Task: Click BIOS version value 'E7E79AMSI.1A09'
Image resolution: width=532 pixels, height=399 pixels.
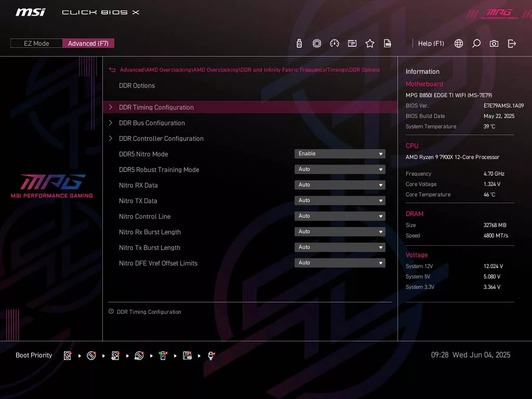Action: click(504, 105)
